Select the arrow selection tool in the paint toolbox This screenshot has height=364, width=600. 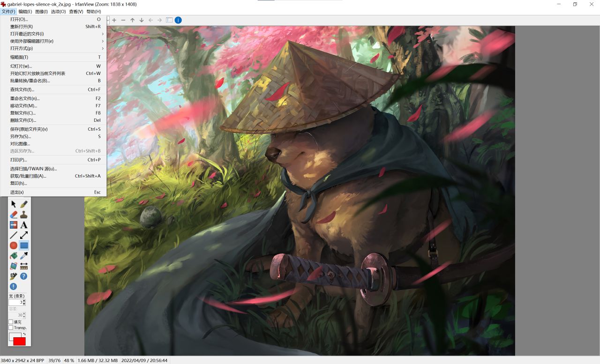[14, 204]
